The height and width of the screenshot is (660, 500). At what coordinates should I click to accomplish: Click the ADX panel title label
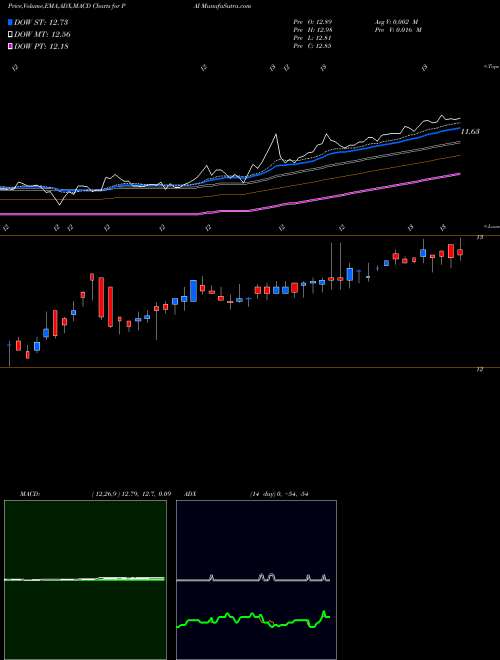(191, 494)
